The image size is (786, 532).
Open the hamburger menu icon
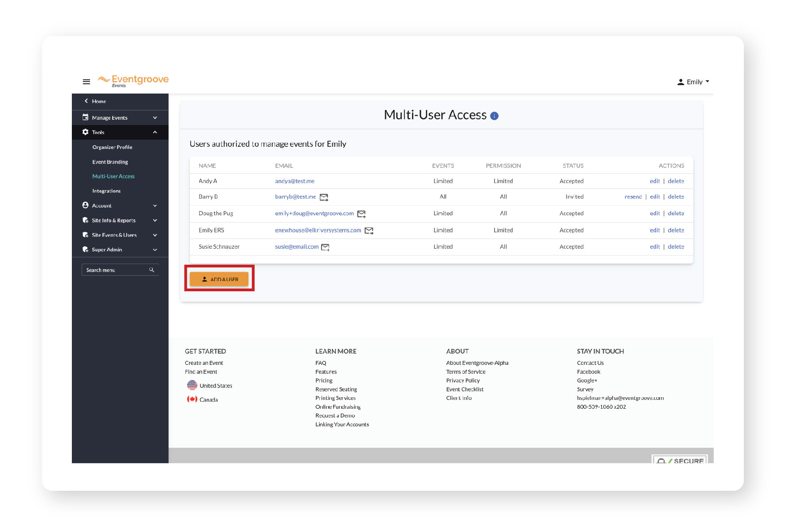86,82
